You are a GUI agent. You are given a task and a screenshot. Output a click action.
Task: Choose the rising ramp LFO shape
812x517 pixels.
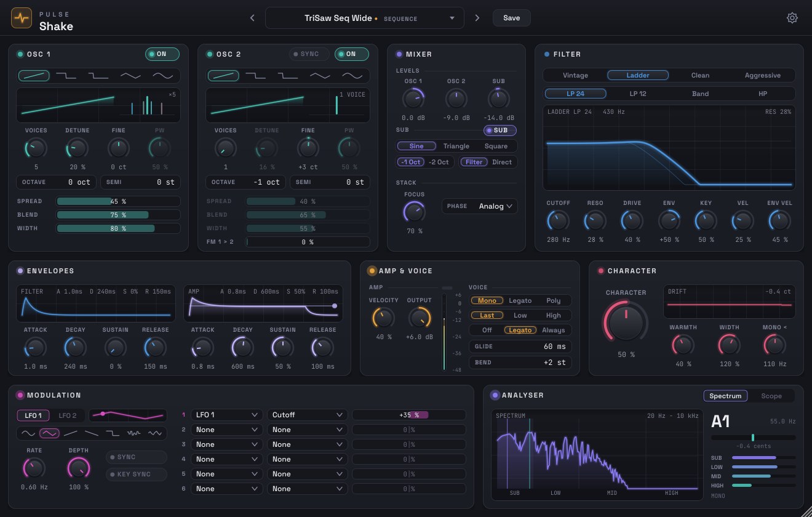click(x=70, y=433)
